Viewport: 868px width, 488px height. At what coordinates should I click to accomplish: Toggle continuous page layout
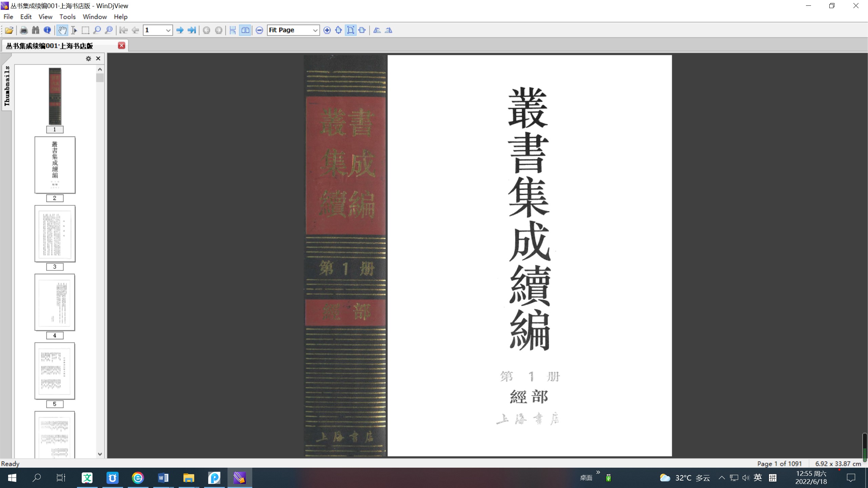[x=233, y=30]
